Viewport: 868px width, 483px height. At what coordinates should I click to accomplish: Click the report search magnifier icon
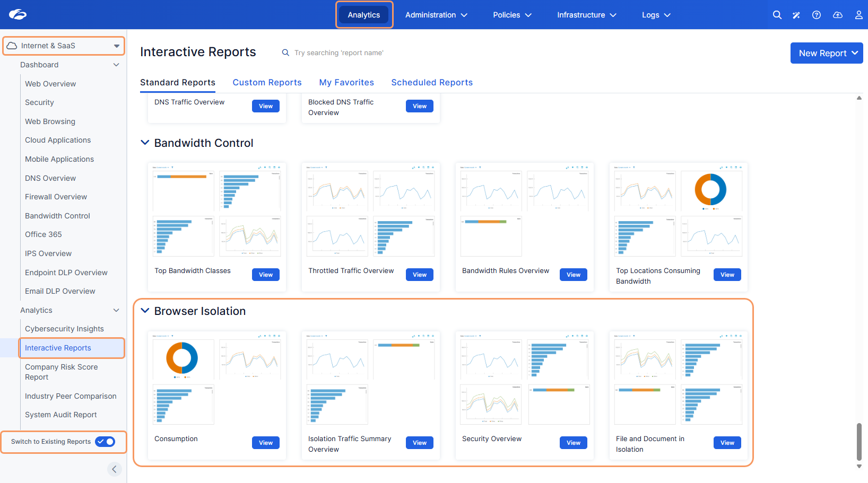[285, 52]
